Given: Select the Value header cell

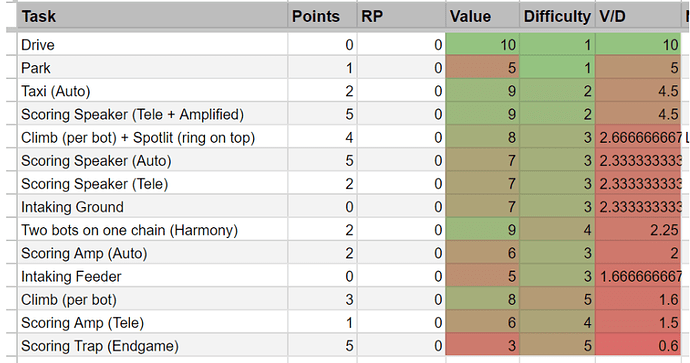Looking at the screenshot, I should [482, 17].
